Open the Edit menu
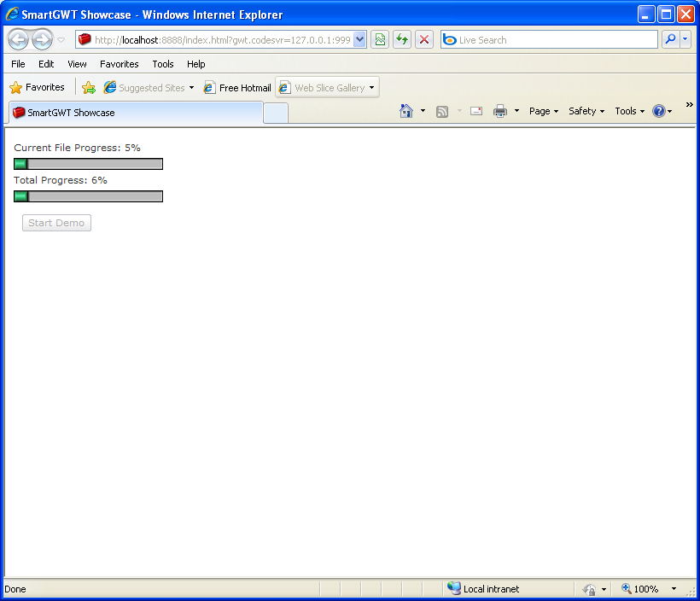 46,64
